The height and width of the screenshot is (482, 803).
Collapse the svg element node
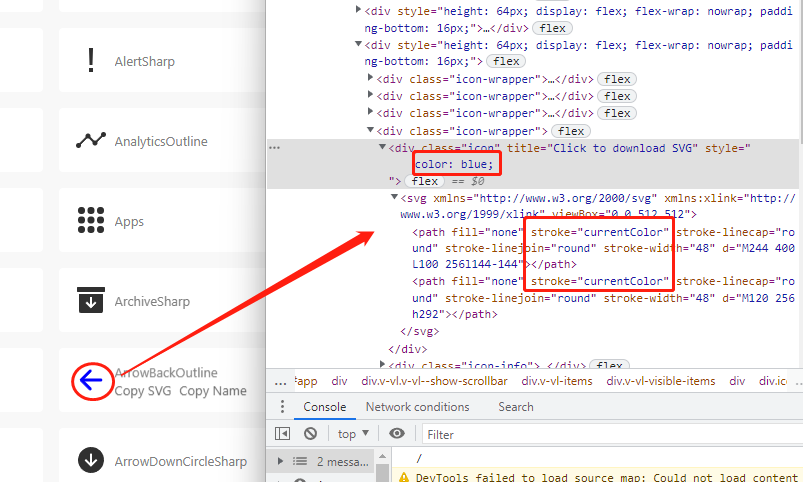point(394,197)
